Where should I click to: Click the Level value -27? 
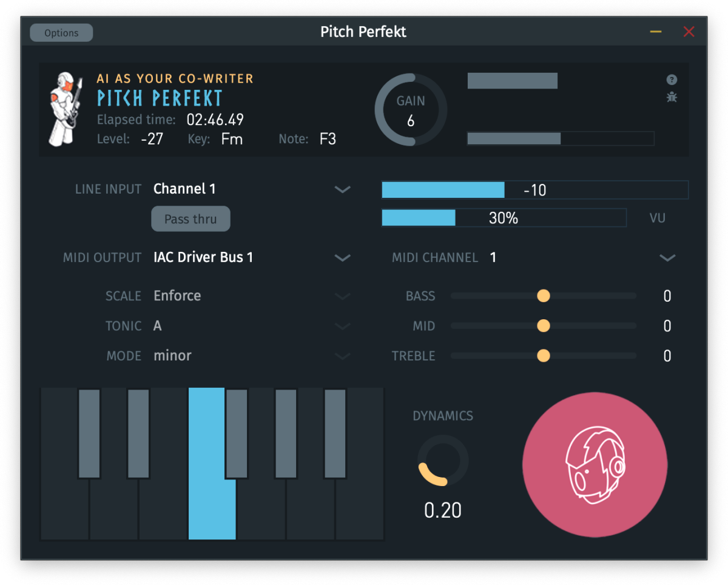(x=152, y=139)
